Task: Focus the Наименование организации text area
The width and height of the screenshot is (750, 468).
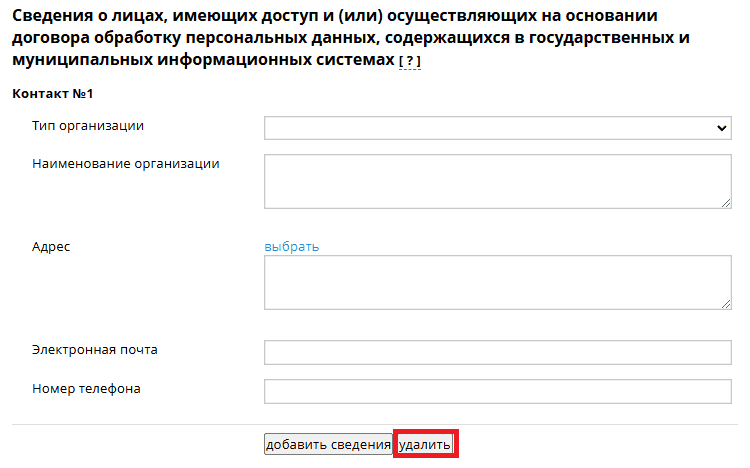Action: 498,181
